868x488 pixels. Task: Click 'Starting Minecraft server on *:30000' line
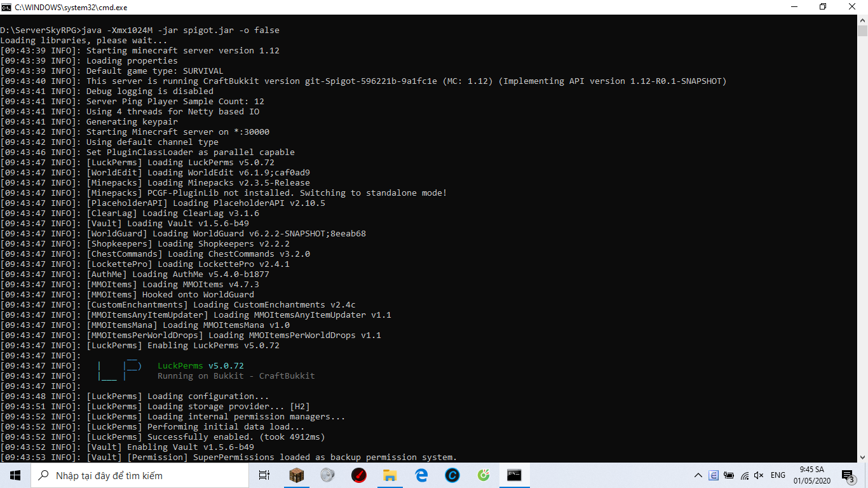click(x=135, y=132)
